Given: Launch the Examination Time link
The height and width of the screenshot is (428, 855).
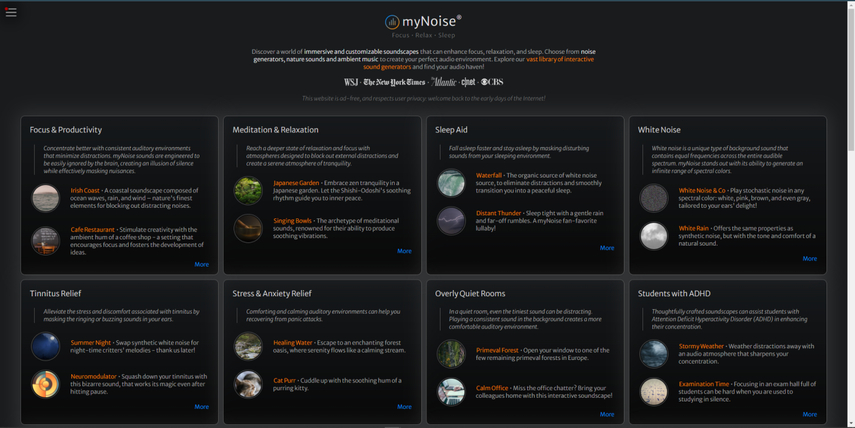Looking at the screenshot, I should coord(704,384).
